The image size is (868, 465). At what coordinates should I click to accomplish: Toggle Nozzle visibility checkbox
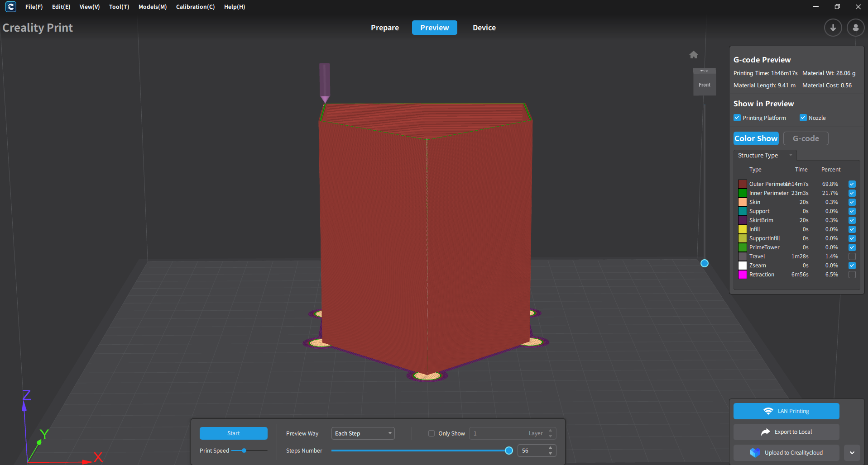tap(803, 118)
